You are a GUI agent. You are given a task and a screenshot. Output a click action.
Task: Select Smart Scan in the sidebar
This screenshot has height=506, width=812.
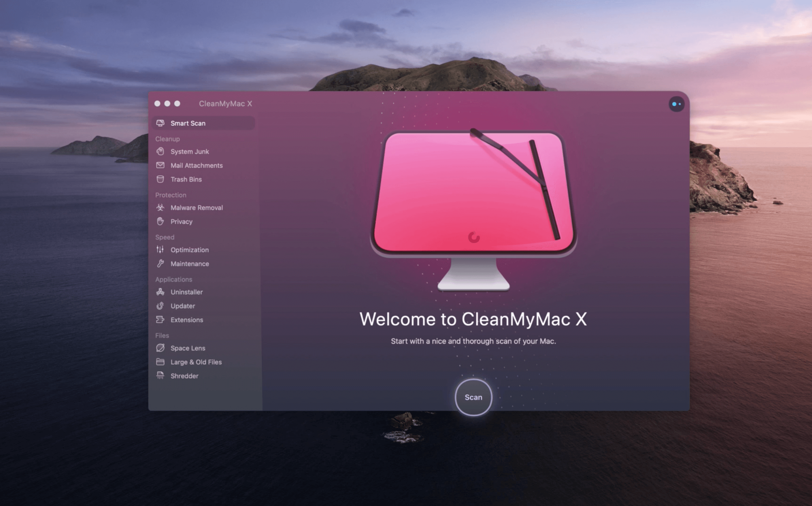[203, 123]
